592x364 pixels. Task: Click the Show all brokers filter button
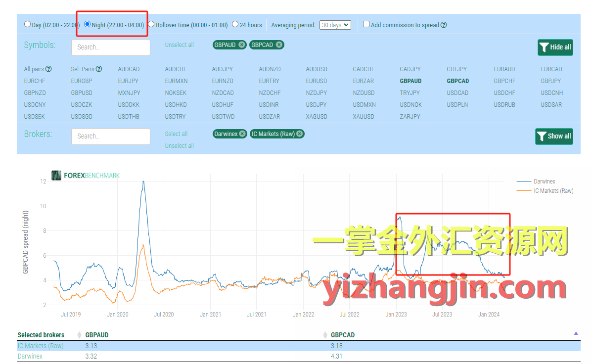(554, 136)
